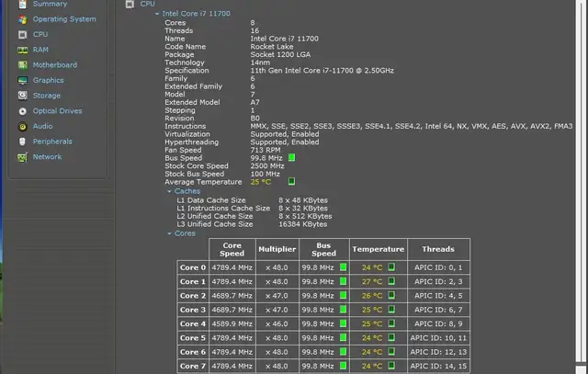The height and width of the screenshot is (374, 588).
Task: Click the Core 1 temperature 27 °C
Action: (x=372, y=281)
